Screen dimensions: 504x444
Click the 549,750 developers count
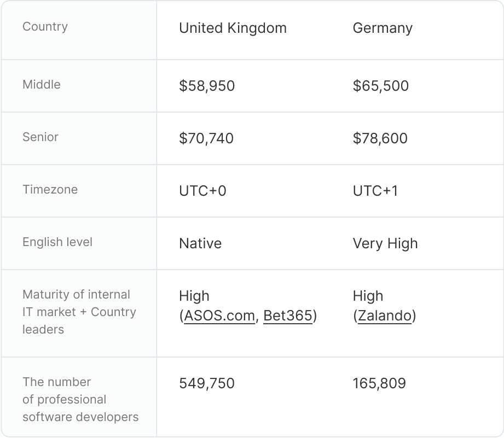click(207, 383)
